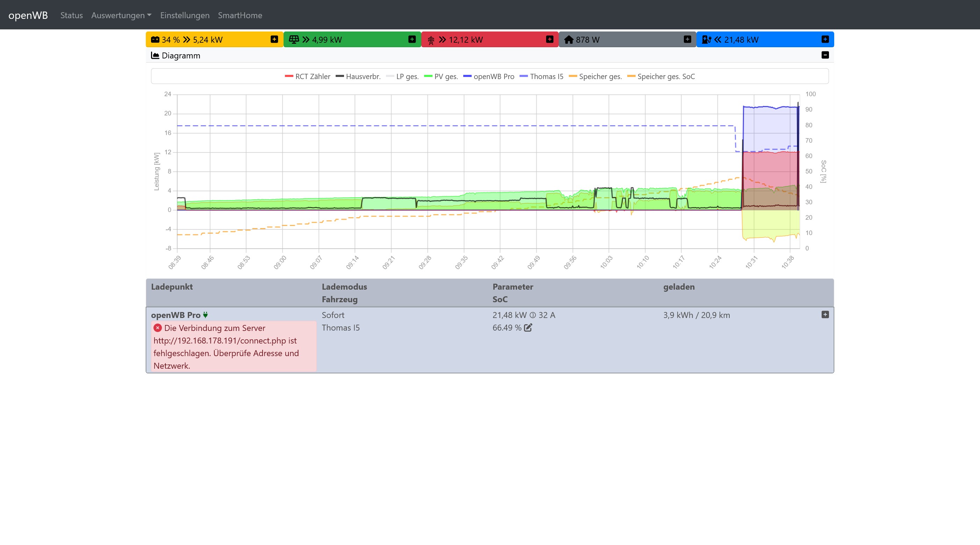The image size is (980, 545).
Task: Click the solar panel PV icon
Action: pos(294,40)
